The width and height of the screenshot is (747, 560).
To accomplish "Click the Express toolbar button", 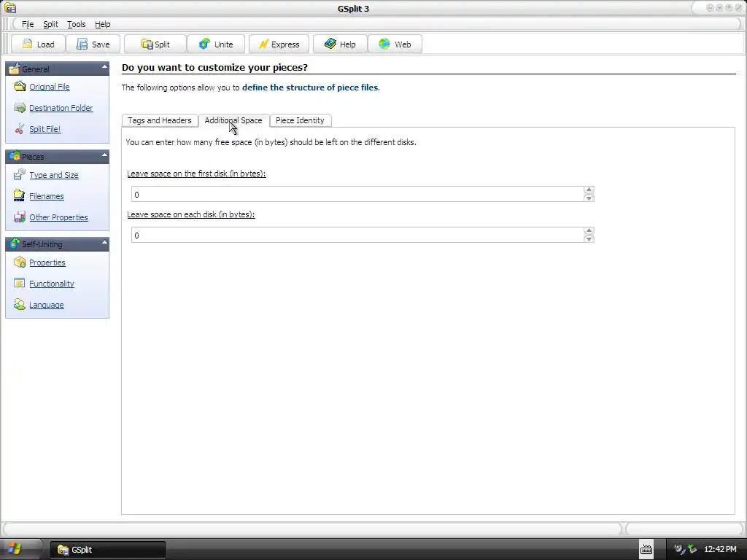I will click(x=279, y=44).
